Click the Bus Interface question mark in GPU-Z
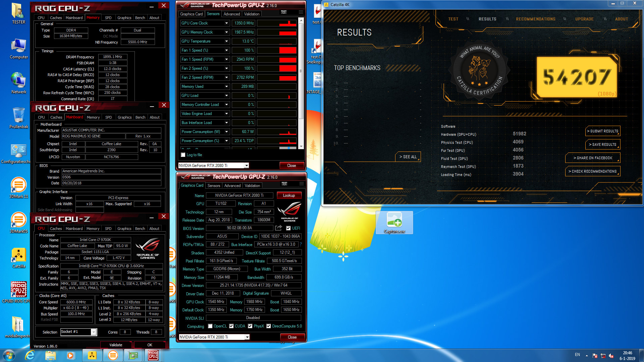This screenshot has width=644, height=362. (301, 244)
